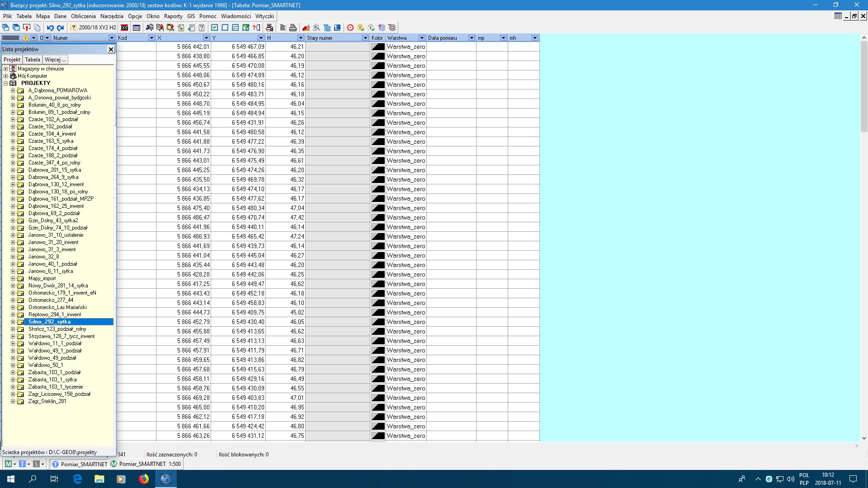868x488 pixels.
Task: Click the printer icon in the toolbar
Action: pyautogui.click(x=293, y=28)
